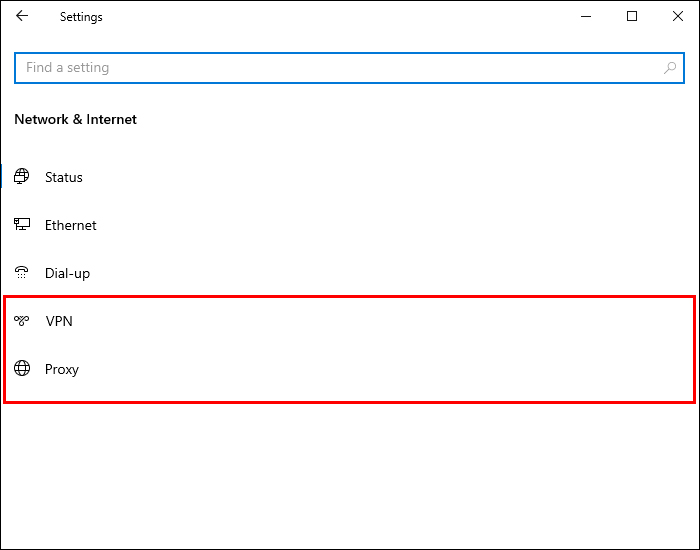Screen dimensions: 700x550
Task: Open Proxy settings
Action: (x=62, y=369)
